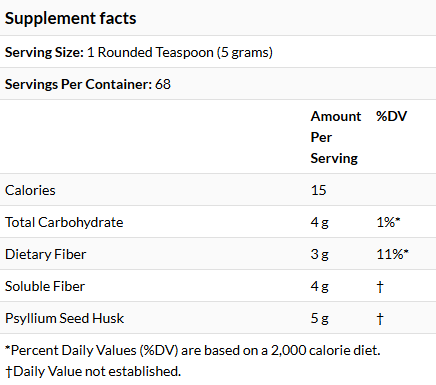The image size is (436, 385).
Task: Select the Serving Size label
Action: (44, 52)
